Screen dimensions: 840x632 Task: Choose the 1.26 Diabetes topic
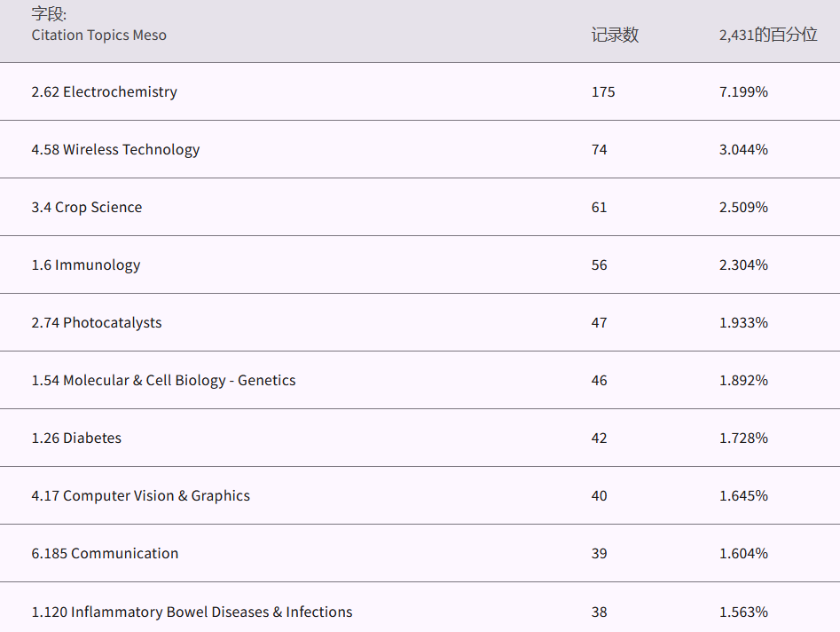point(76,438)
